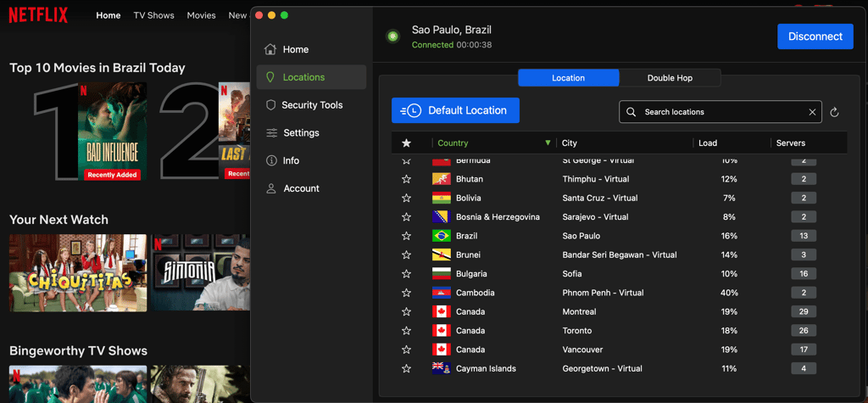Image resolution: width=868 pixels, height=403 pixels.
Task: Click the 40% load value for Cambodia
Action: click(x=729, y=293)
